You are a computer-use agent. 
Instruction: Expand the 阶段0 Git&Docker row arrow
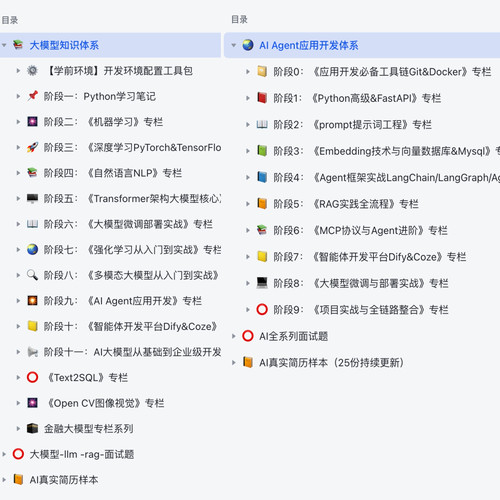coord(248,71)
